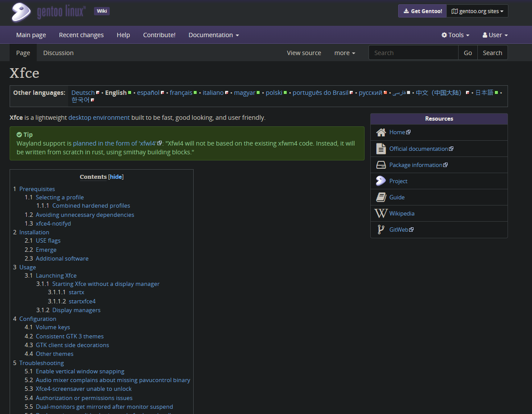This screenshot has height=414, width=532.
Task: Hide the Contents table via hide link
Action: [x=116, y=177]
